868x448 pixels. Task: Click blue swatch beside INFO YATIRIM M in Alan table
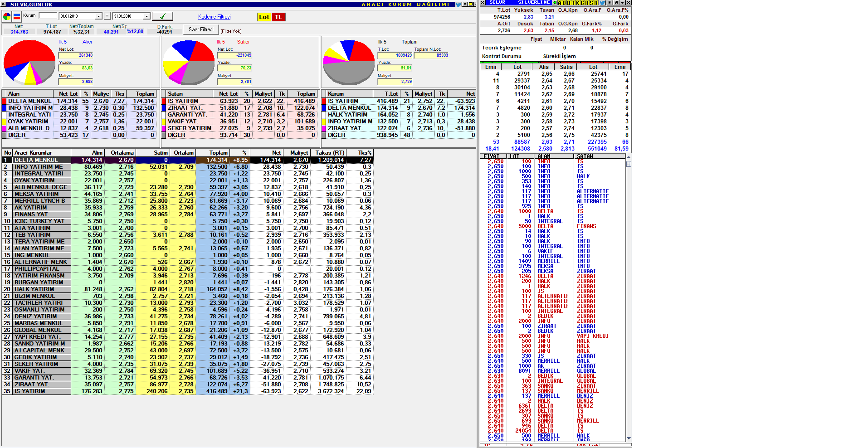tap(4, 108)
